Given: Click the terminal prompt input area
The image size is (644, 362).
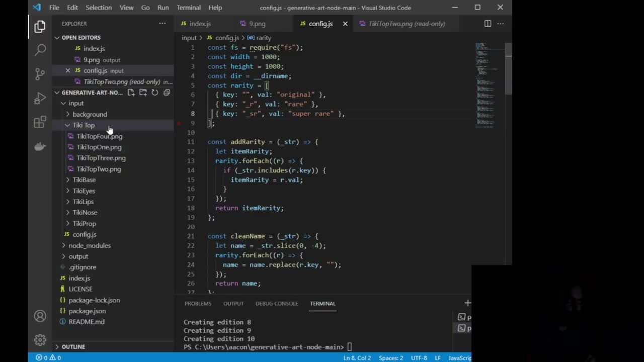Looking at the screenshot, I should [x=351, y=347].
